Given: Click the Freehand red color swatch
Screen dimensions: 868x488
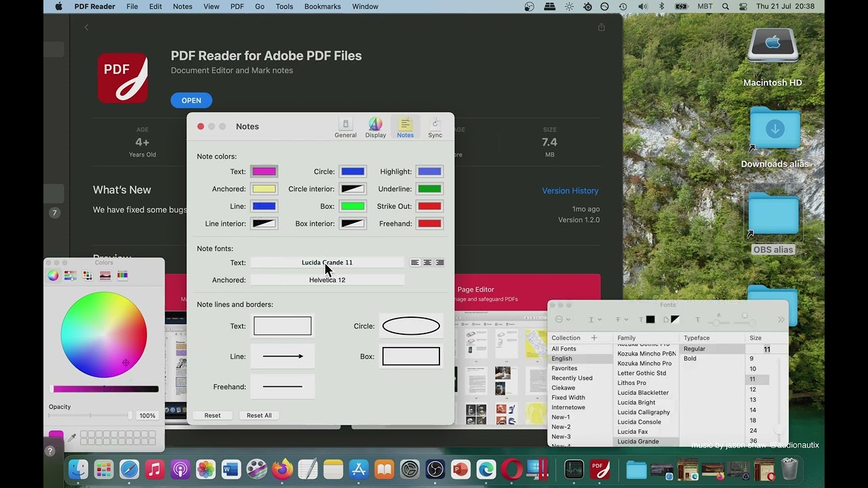Looking at the screenshot, I should pos(429,224).
